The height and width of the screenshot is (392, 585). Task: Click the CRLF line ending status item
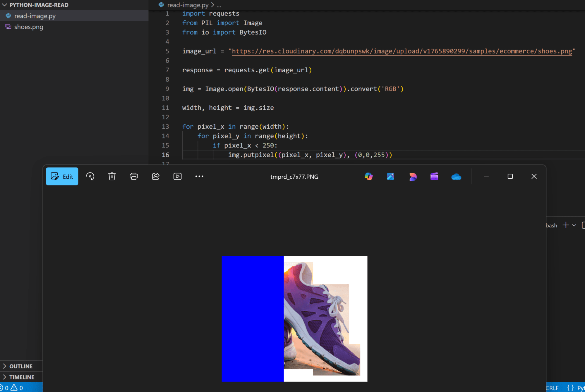[552, 388]
